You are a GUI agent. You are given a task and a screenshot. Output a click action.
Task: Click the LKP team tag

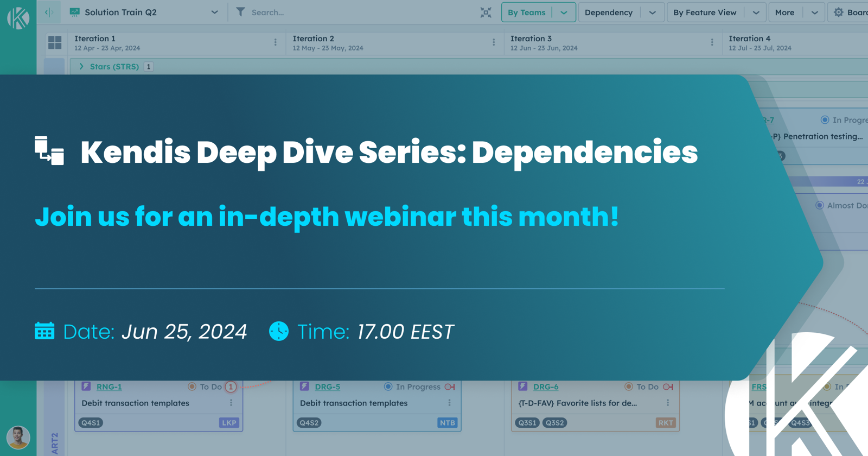pos(229,423)
